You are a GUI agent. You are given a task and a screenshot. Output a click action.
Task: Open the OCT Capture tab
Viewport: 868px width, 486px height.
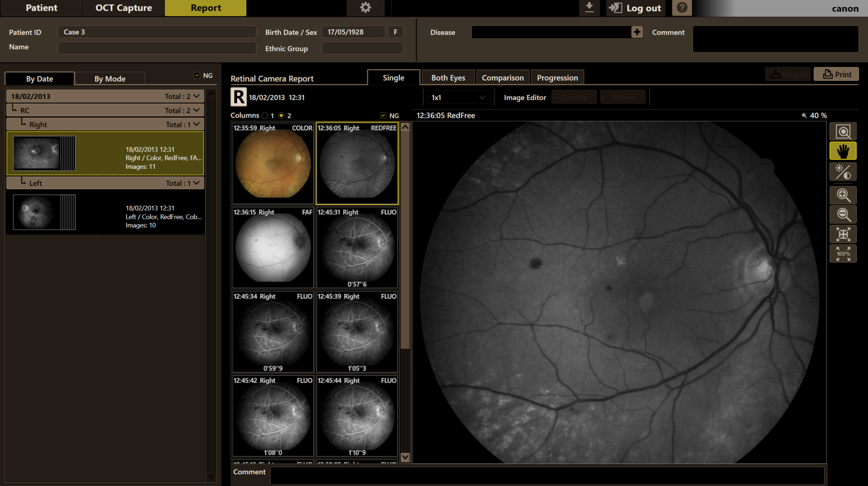[x=123, y=8]
